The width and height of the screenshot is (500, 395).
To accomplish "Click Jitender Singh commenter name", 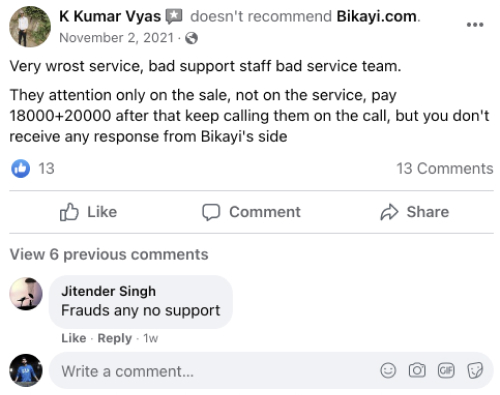I will tap(108, 291).
